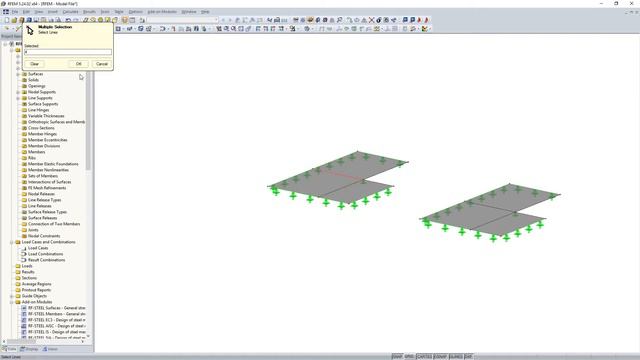The image size is (640, 360).
Task: Select Surface Supports in the tree
Action: pos(43,104)
